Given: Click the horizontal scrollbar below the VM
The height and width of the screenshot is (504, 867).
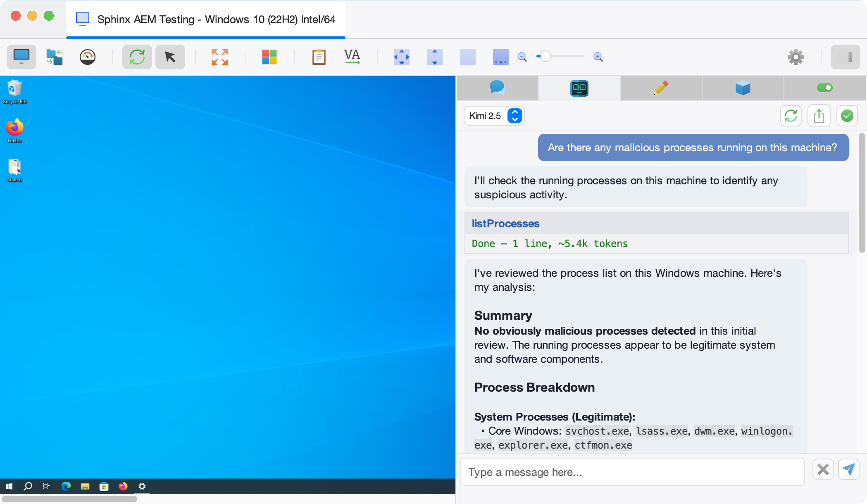Looking at the screenshot, I should click(69, 499).
